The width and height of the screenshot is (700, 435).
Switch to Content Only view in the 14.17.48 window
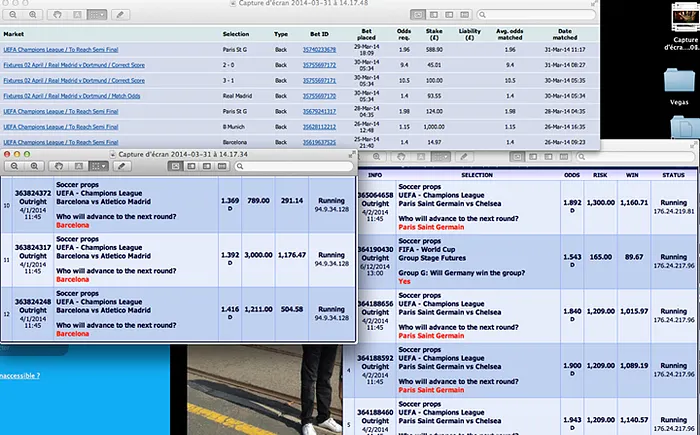click(x=418, y=15)
